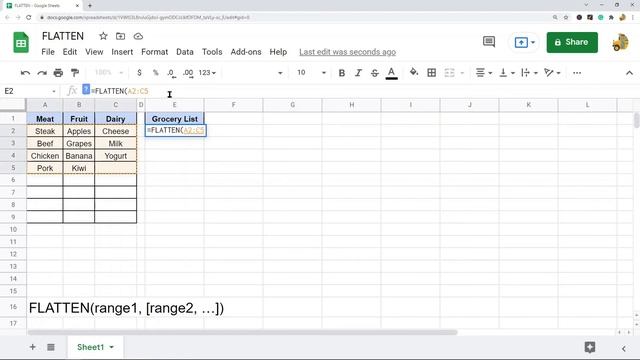Open the font size 10 dropdown
Image resolution: width=640 pixels, height=360 pixels.
(x=311, y=73)
